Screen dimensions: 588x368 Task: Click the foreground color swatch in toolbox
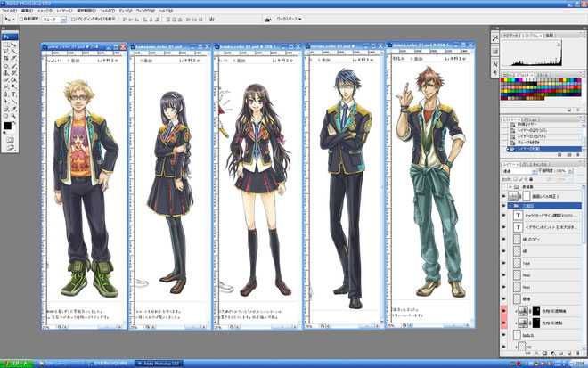coord(7,126)
